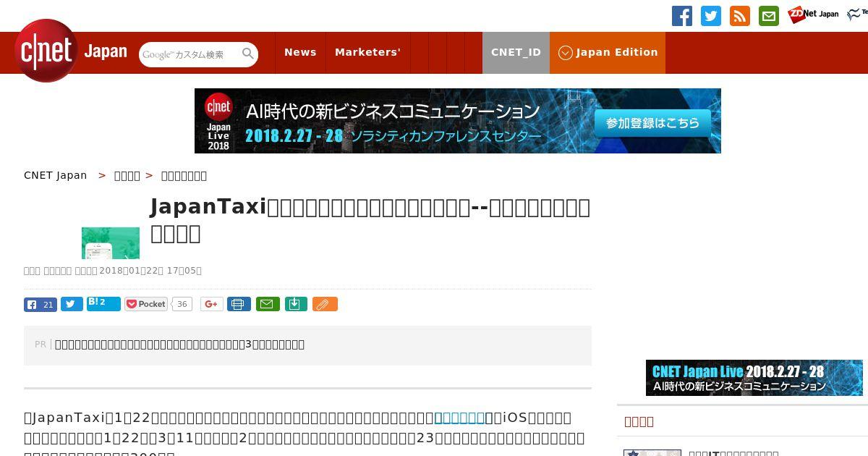
Task: Bookmark with Hatena B! button
Action: pyautogui.click(x=103, y=303)
